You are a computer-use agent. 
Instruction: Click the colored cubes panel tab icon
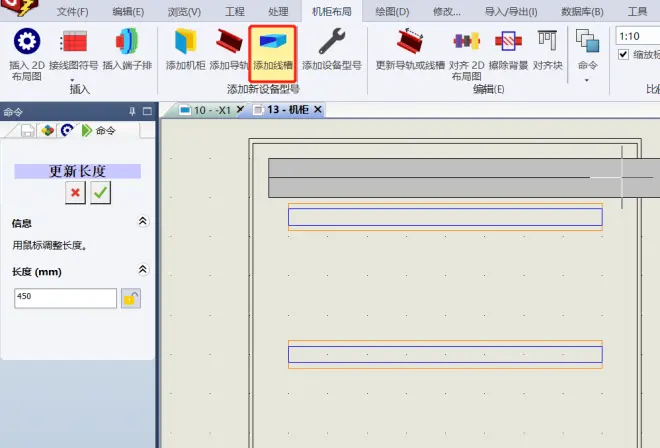click(48, 130)
